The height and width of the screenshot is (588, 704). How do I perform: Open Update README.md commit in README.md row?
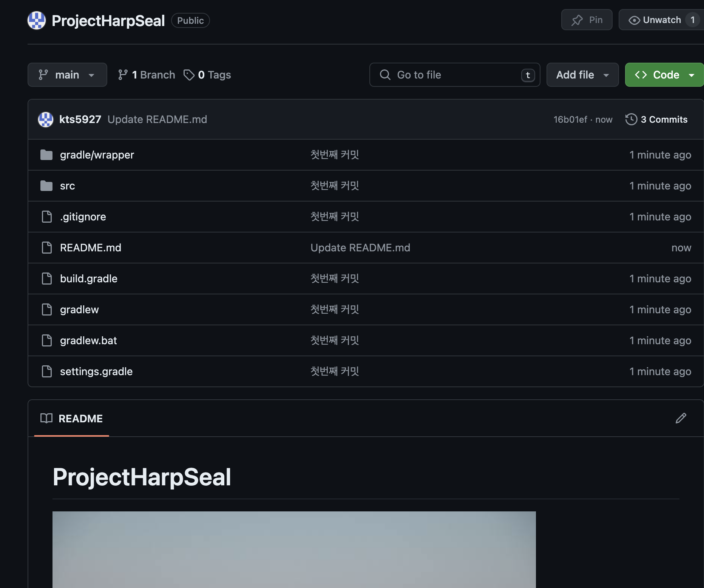point(360,248)
